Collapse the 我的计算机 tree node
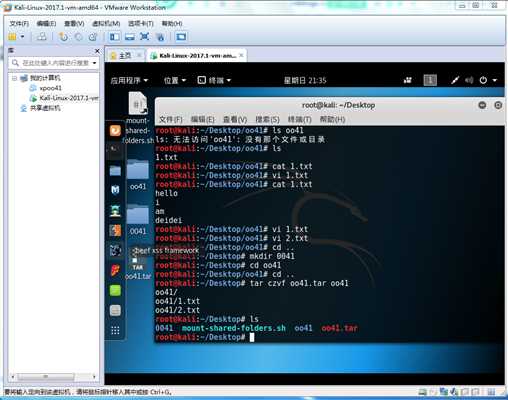508x400 pixels. coord(14,78)
